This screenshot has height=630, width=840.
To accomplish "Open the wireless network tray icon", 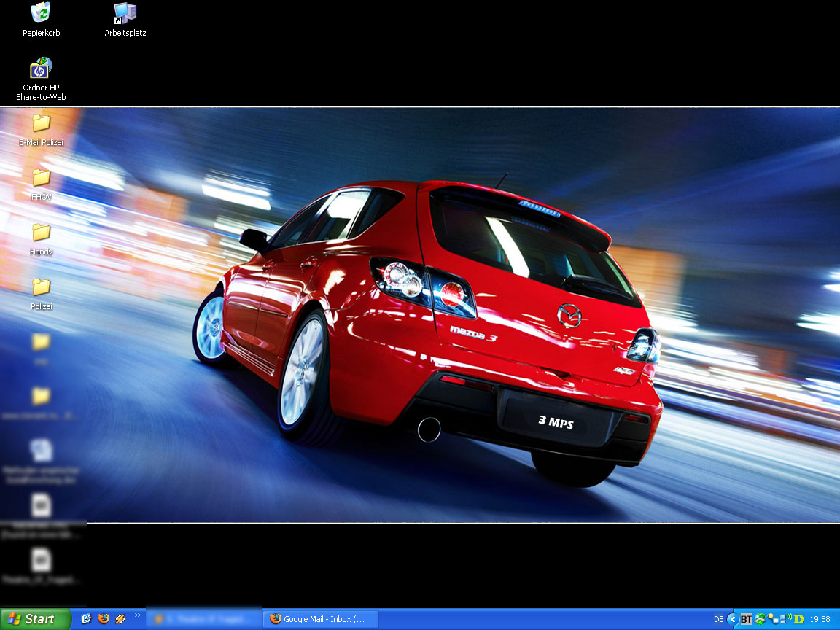I will click(785, 619).
